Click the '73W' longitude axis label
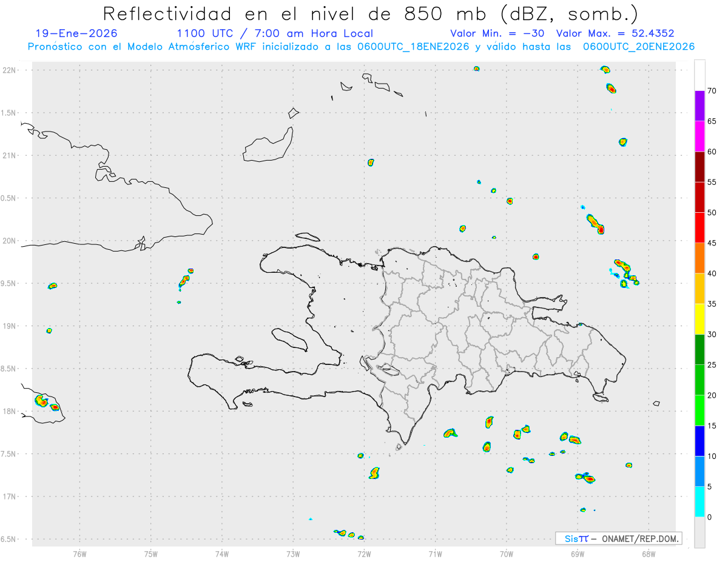This screenshot has height=562, width=728. pyautogui.click(x=293, y=554)
